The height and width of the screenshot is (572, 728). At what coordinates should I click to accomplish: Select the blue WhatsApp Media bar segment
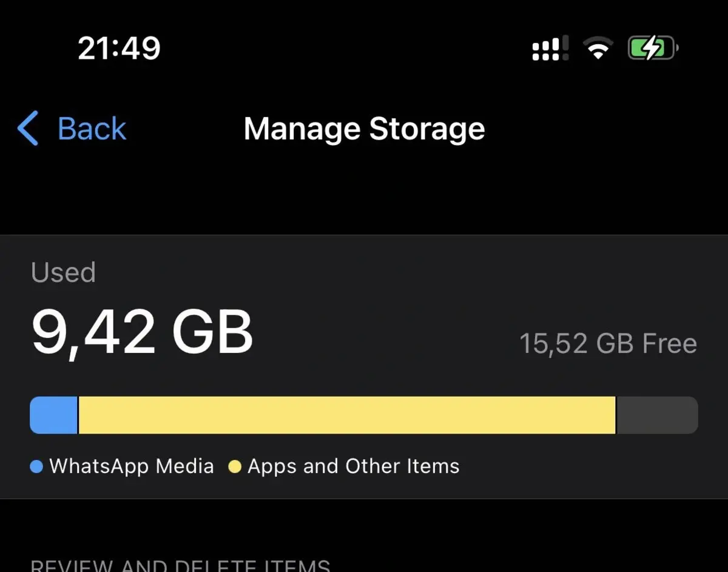[x=54, y=415]
